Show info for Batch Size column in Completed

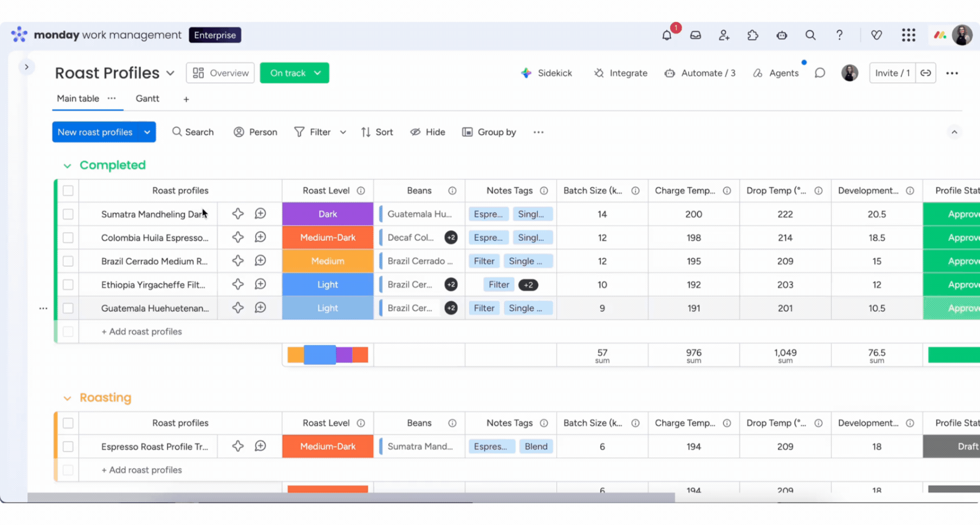click(x=635, y=191)
